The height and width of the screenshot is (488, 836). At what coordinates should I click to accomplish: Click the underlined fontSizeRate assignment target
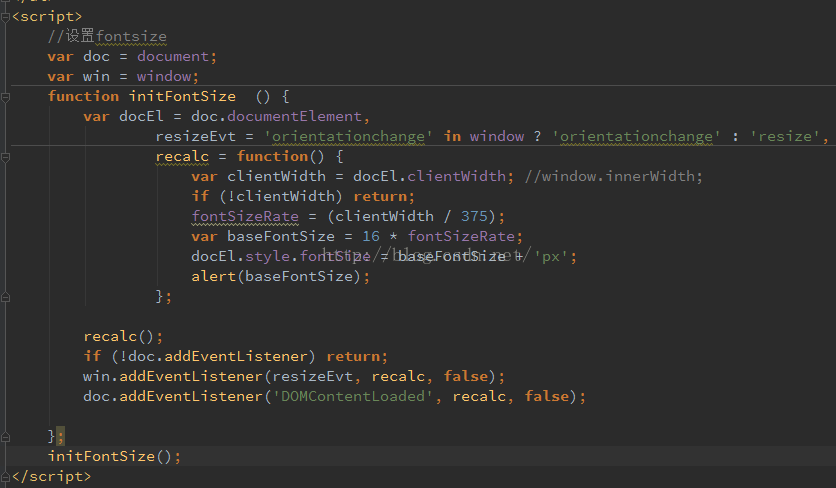(245, 217)
